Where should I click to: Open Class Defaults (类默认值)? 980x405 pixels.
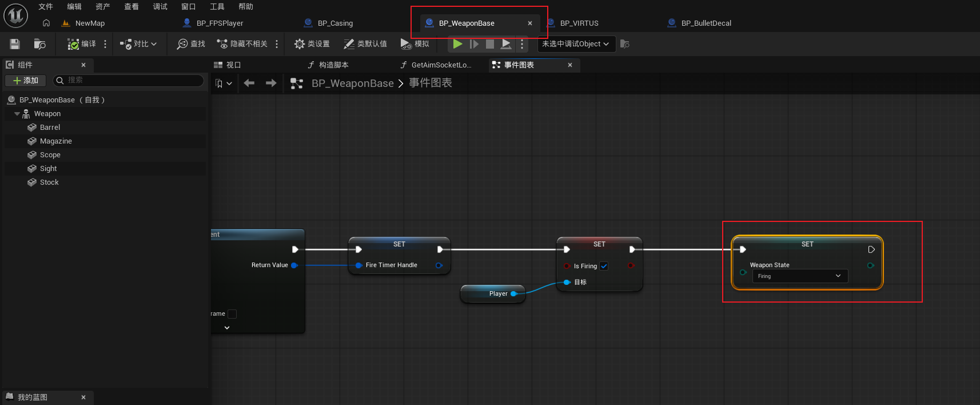pos(365,44)
